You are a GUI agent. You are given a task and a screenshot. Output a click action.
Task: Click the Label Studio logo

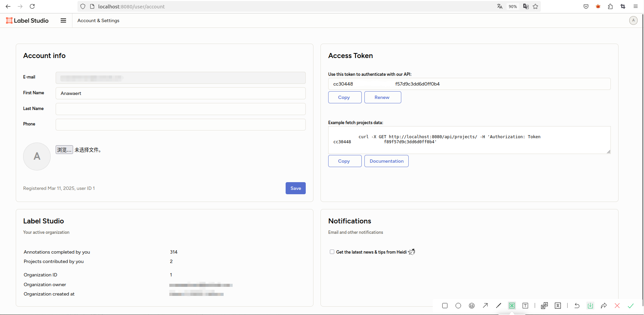click(x=27, y=20)
